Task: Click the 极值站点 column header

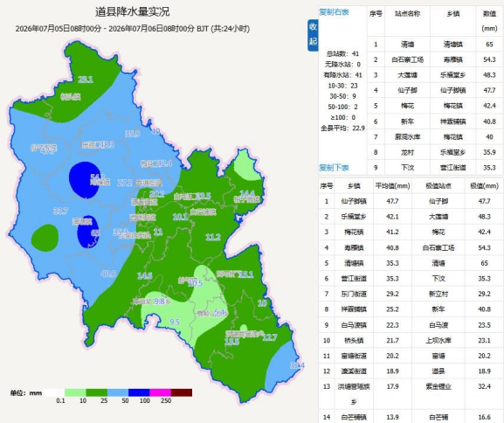Action: pyautogui.click(x=438, y=186)
